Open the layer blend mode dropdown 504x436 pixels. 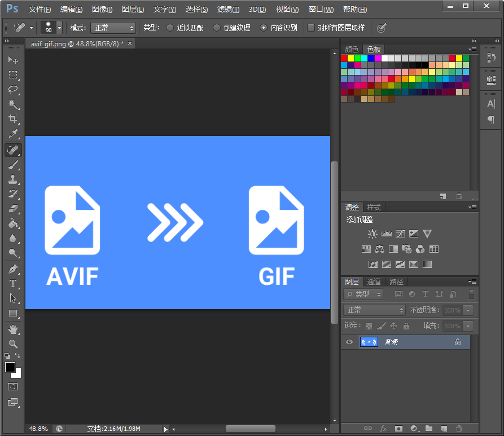coord(374,310)
